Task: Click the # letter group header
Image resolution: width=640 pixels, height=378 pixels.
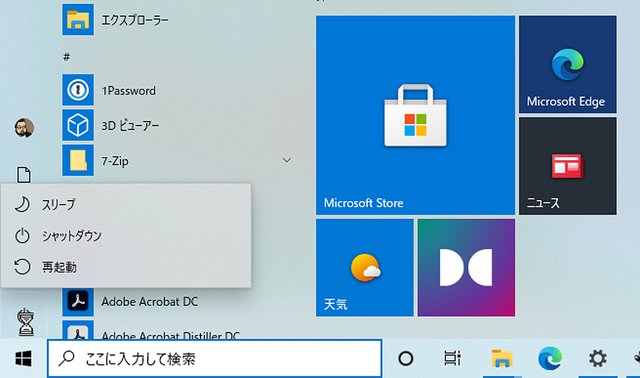Action: click(67, 57)
